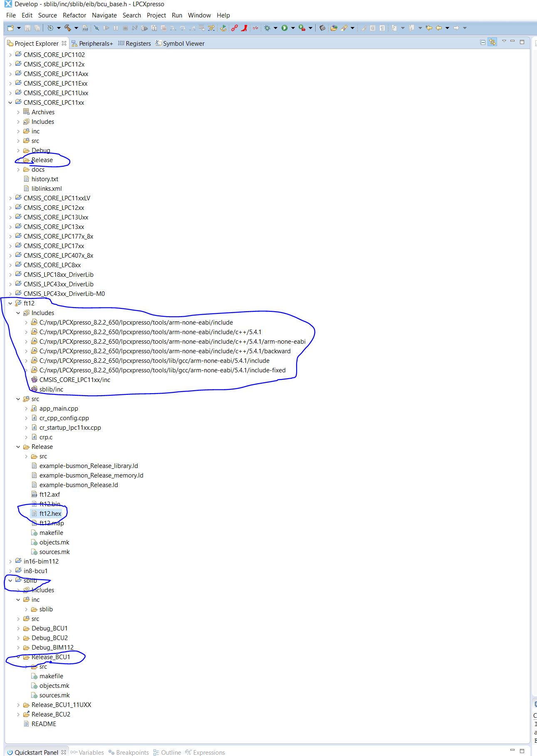Toggle Use Step Filters icon
Viewport: 537px width, 756px height.
[x=211, y=28]
